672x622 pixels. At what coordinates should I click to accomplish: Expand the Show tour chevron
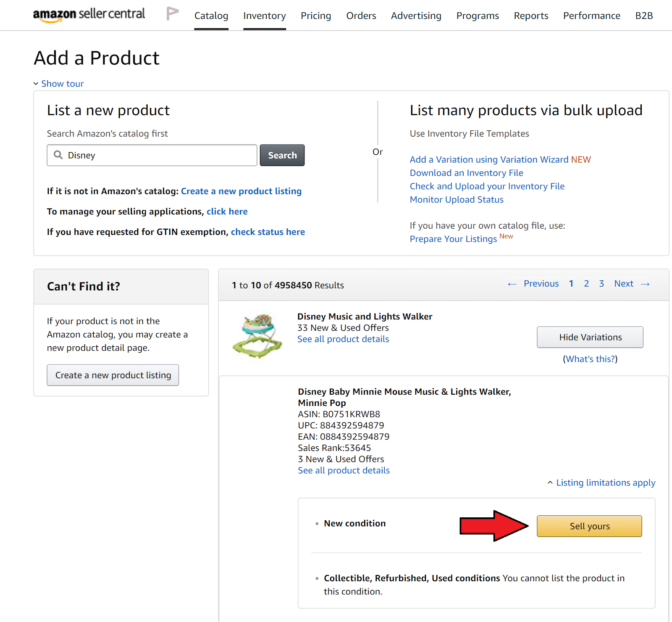pyautogui.click(x=36, y=84)
